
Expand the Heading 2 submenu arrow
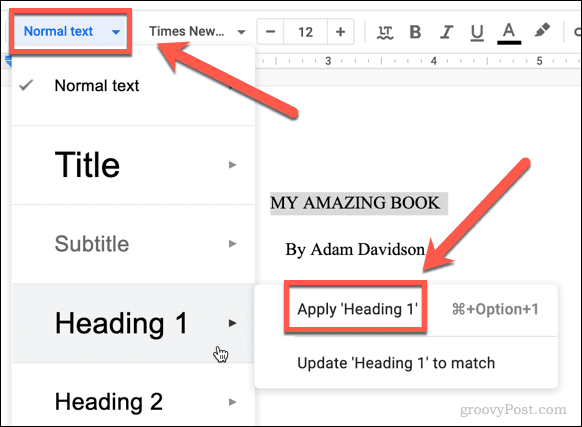click(232, 402)
